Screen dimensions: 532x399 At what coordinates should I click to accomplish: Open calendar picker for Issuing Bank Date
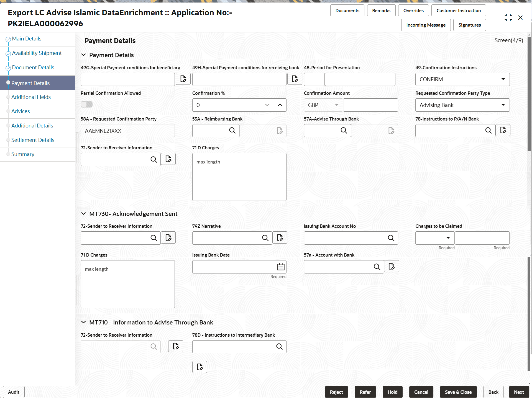(280, 267)
